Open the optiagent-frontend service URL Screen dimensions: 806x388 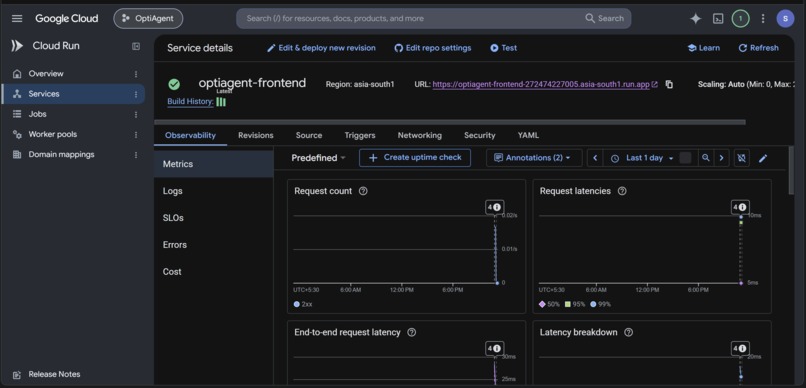[x=541, y=84]
